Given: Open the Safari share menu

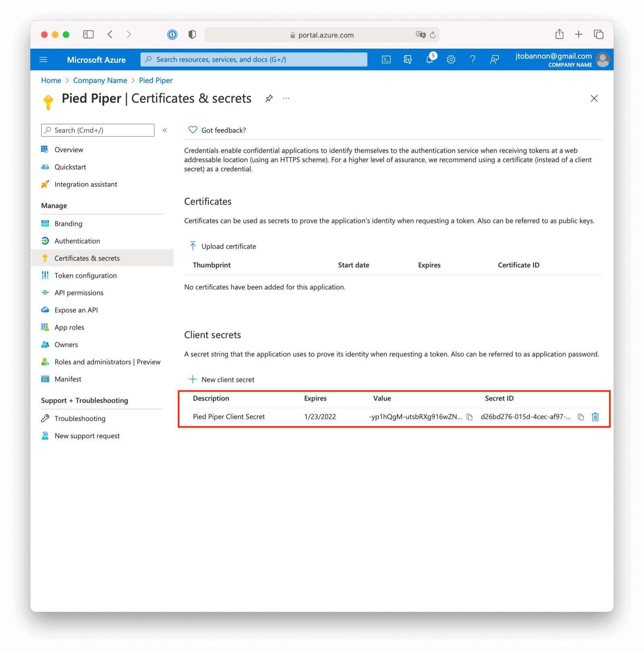Looking at the screenshot, I should click(x=559, y=34).
